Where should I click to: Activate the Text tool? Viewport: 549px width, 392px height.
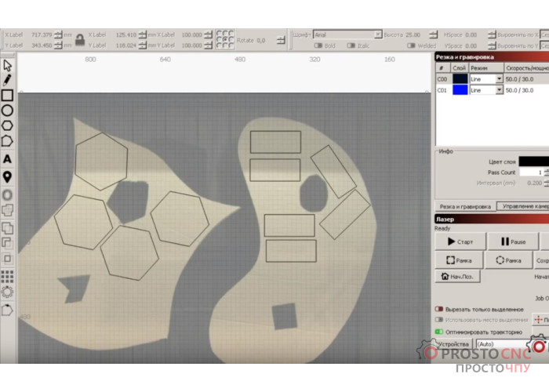[x=7, y=160]
